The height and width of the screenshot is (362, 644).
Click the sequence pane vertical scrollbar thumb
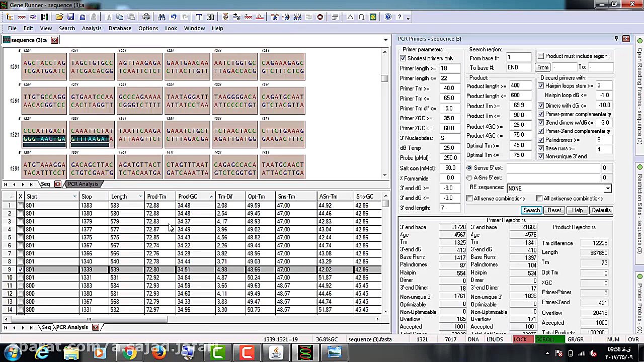coord(385,78)
